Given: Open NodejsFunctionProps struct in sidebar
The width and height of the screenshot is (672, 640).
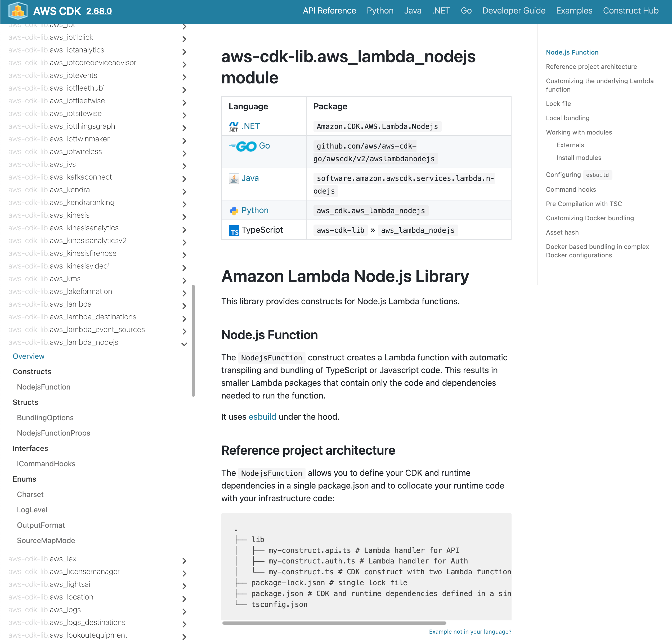Looking at the screenshot, I should click(x=53, y=433).
